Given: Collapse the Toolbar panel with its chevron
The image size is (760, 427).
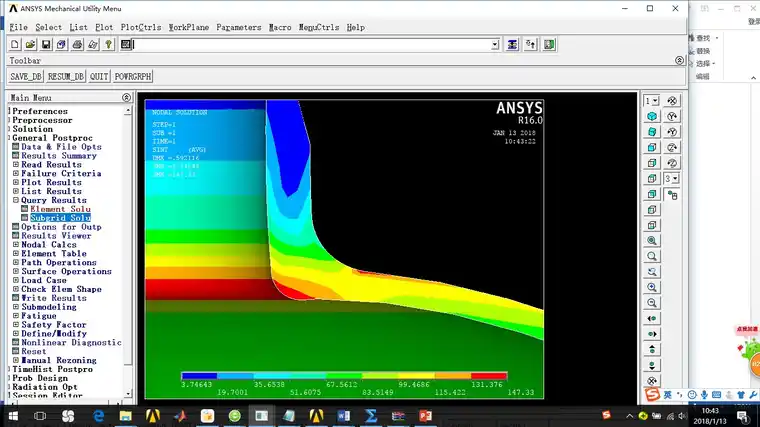Looking at the screenshot, I should (680, 61).
